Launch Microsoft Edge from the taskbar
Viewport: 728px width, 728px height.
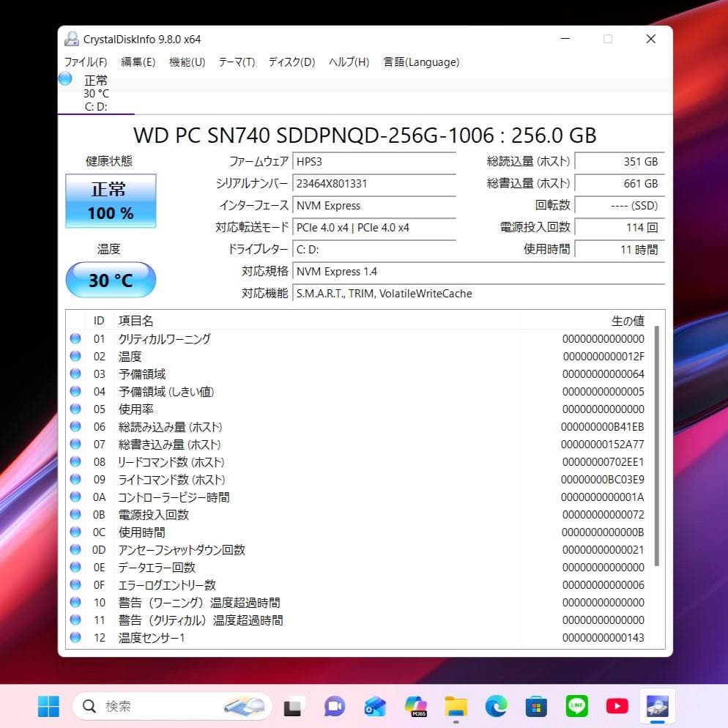click(x=495, y=705)
